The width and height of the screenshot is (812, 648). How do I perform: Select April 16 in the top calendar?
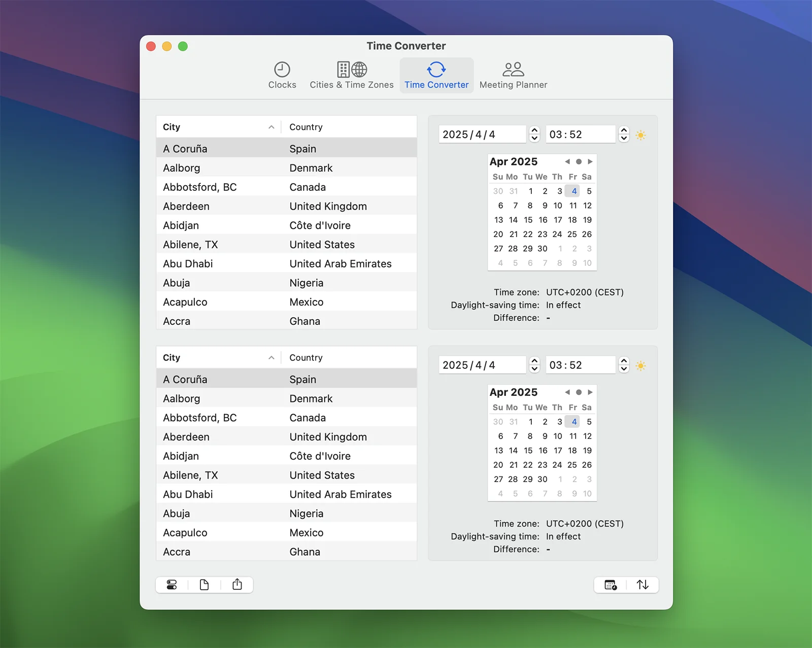543,220
